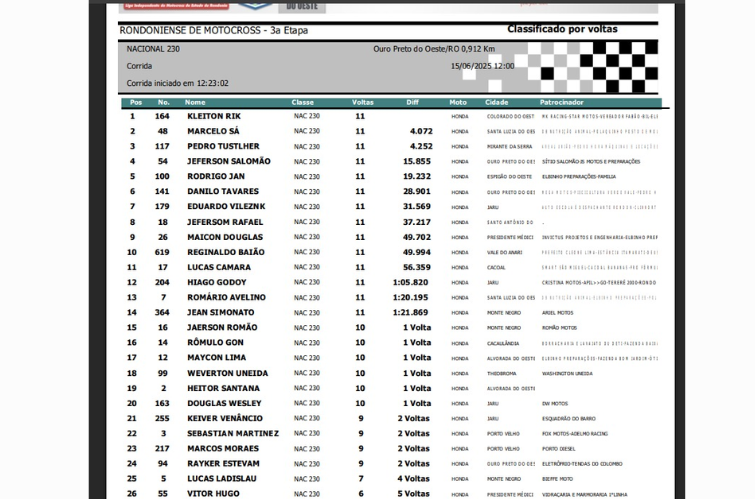This screenshot has width=755, height=499.
Task: Click the time diff 1:05.820
Action: (x=410, y=282)
